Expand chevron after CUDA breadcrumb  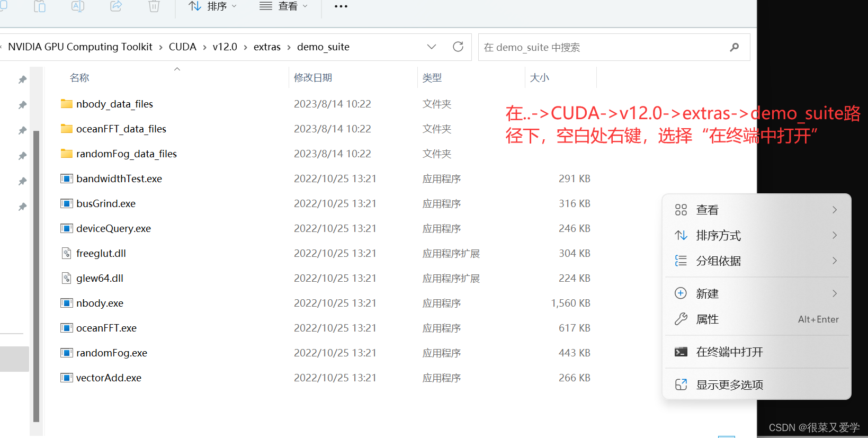[x=204, y=47]
